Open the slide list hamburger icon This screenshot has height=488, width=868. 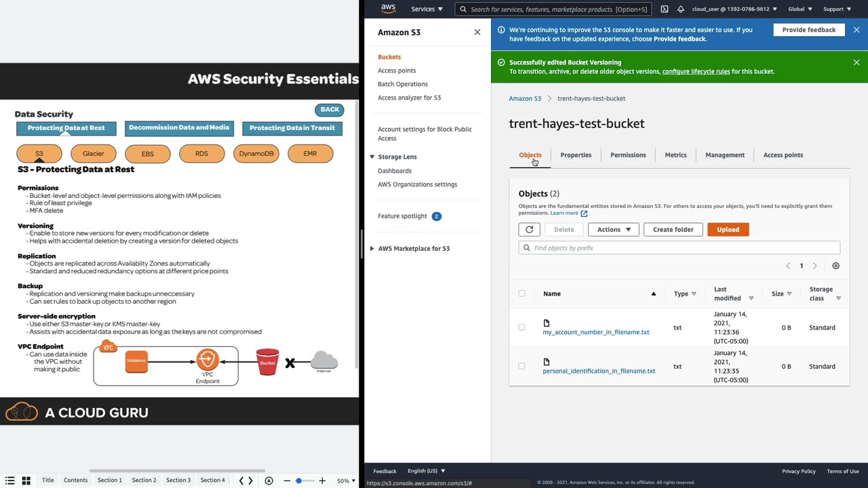click(x=10, y=481)
